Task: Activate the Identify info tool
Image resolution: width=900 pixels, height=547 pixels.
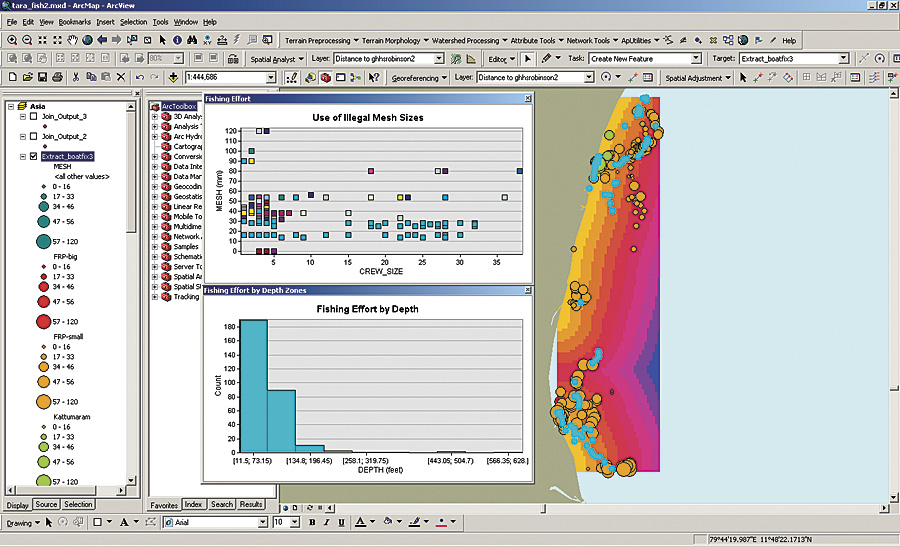Action: coord(176,40)
